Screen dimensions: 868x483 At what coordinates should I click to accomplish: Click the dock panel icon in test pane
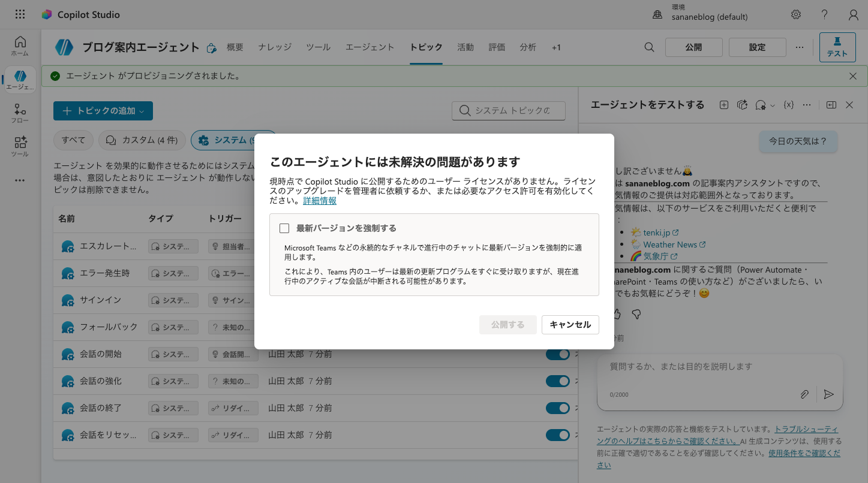pyautogui.click(x=831, y=105)
